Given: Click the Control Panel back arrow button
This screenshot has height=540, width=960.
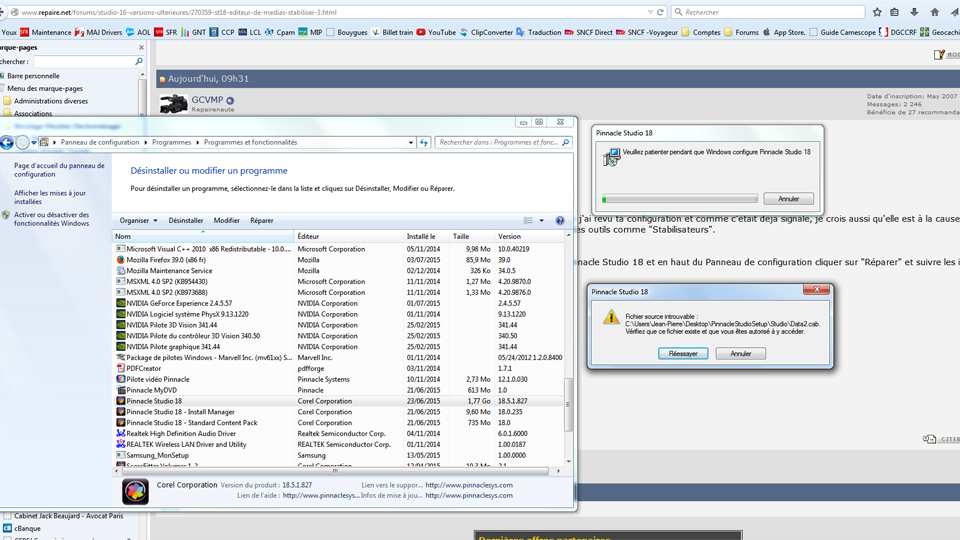Looking at the screenshot, I should point(7,143).
